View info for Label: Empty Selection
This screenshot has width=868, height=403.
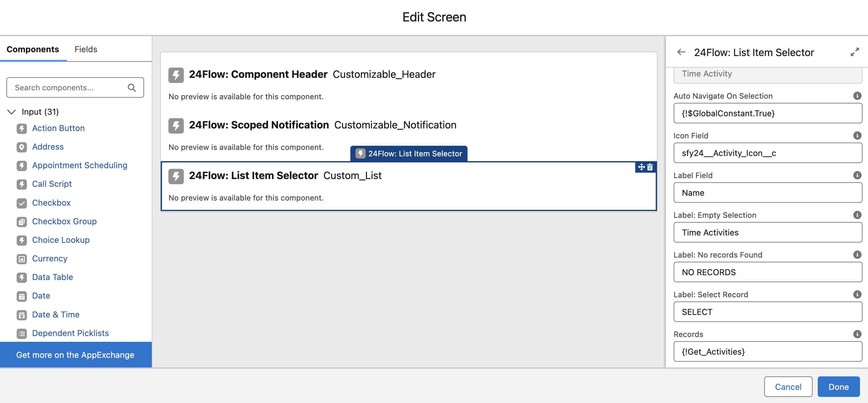857,215
